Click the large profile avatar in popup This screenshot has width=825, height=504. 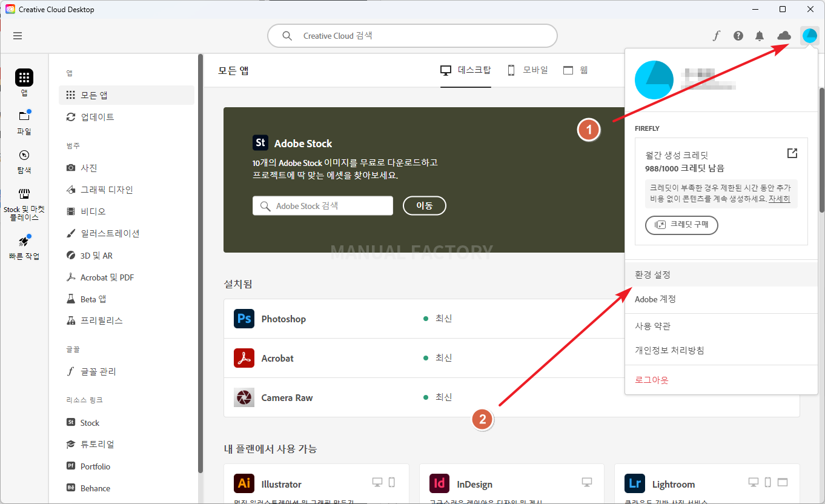click(x=654, y=80)
